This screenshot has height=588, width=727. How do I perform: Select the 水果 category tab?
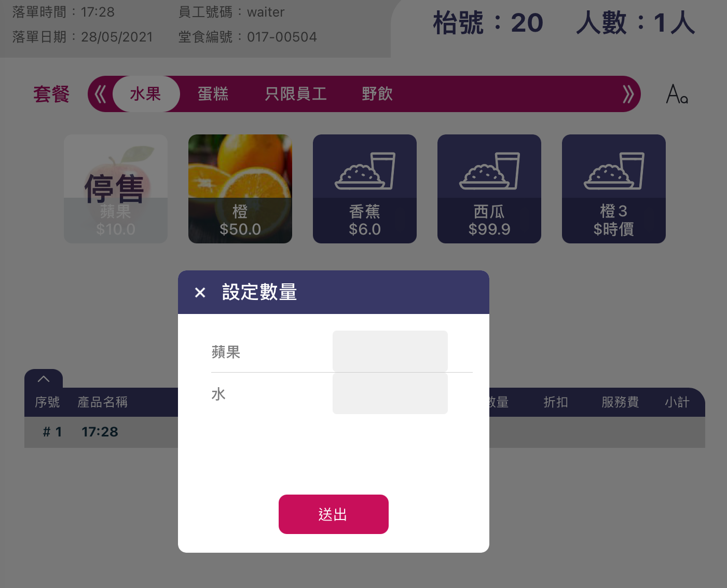click(x=146, y=94)
